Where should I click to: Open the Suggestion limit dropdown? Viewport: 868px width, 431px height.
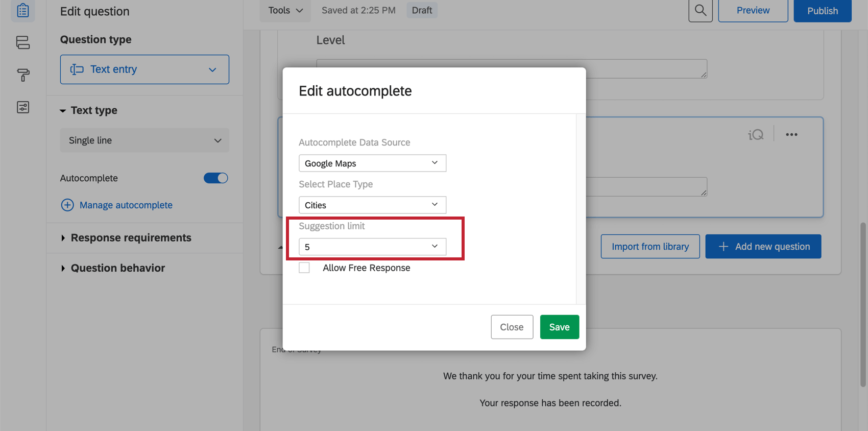point(372,247)
